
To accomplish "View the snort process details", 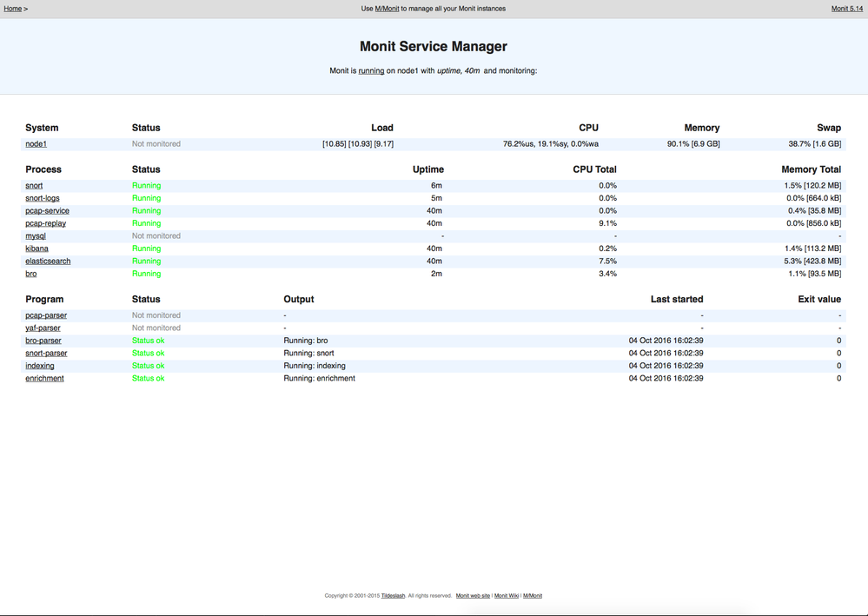I will point(33,185).
